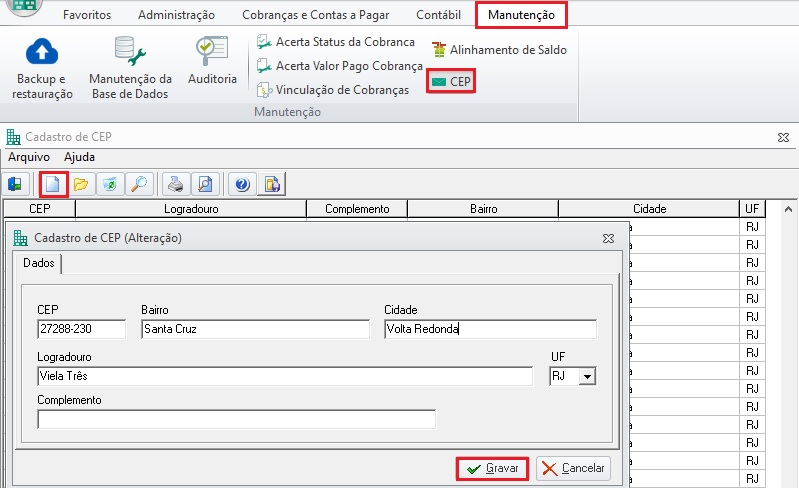Select the Dados tab in dialog
Viewport: 799px width, 488px height.
(x=39, y=263)
